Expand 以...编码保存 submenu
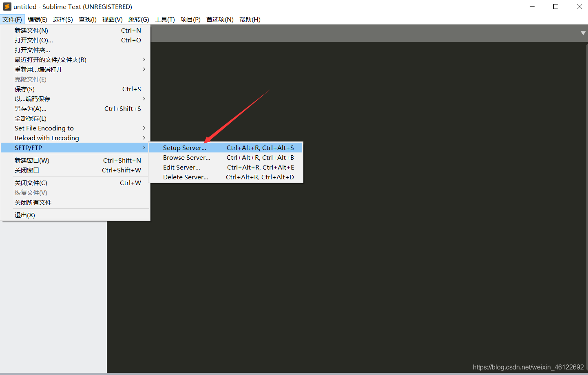The image size is (588, 375). [75, 99]
